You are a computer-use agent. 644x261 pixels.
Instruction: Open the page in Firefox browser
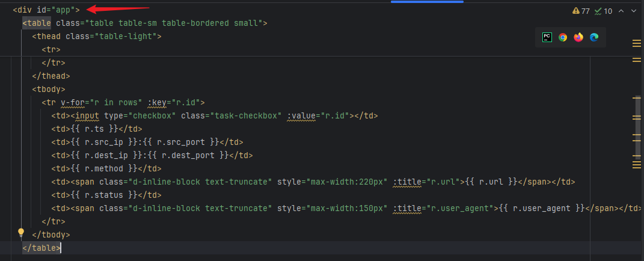pos(578,37)
